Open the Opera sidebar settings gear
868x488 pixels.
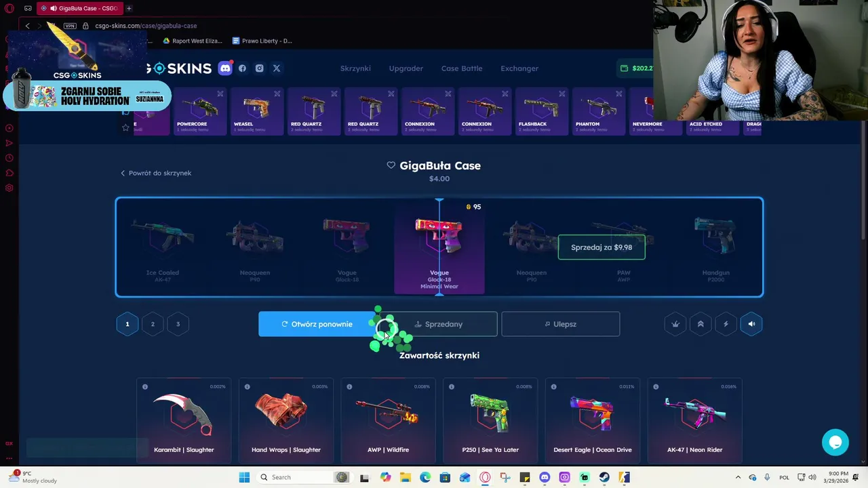[x=9, y=188]
